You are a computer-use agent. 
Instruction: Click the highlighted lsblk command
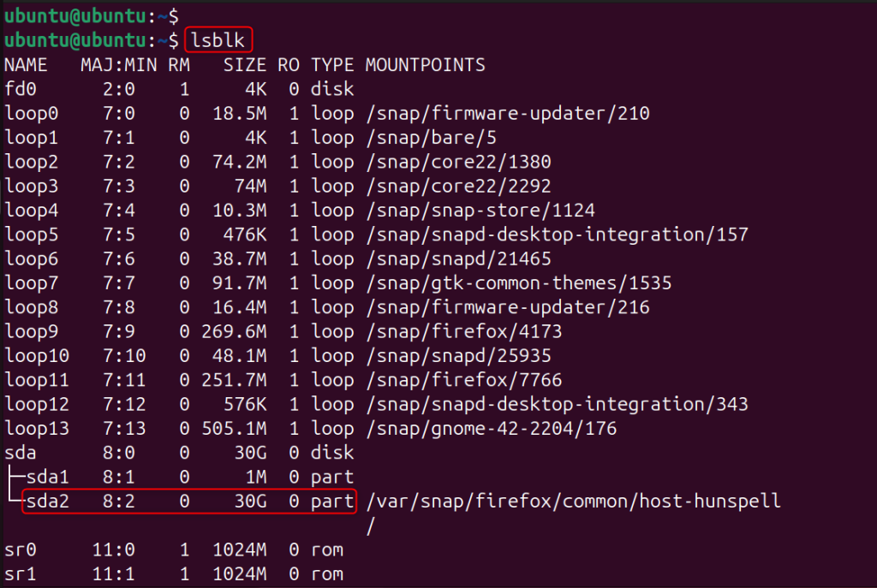(217, 39)
